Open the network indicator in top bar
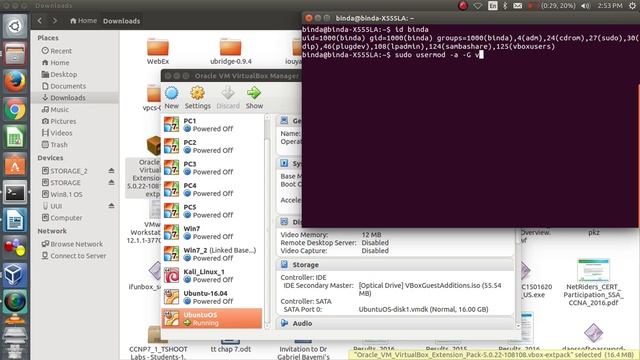 [x=477, y=6]
